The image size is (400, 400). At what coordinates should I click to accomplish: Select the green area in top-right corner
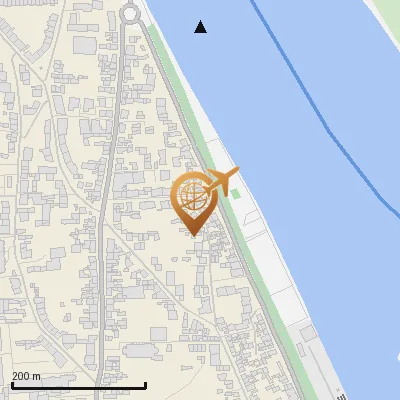coord(388,13)
